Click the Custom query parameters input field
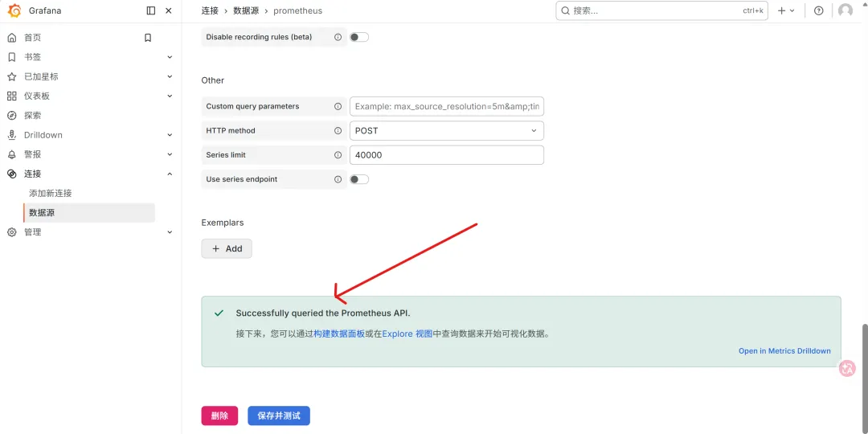868x434 pixels. tap(447, 106)
